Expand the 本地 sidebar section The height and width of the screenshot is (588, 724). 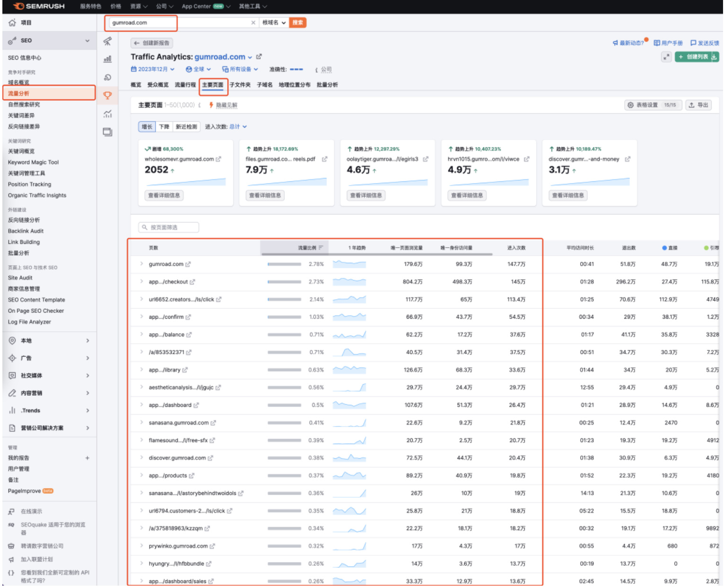[49, 341]
